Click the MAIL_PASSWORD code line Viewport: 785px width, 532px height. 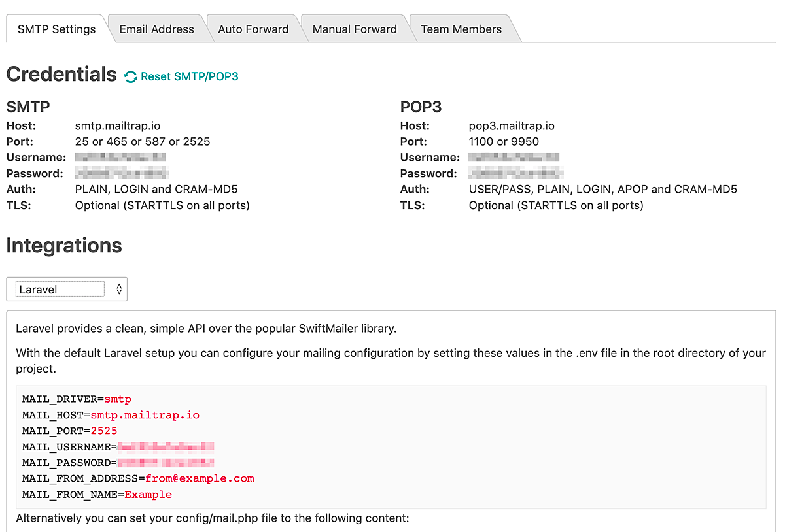[x=118, y=463]
